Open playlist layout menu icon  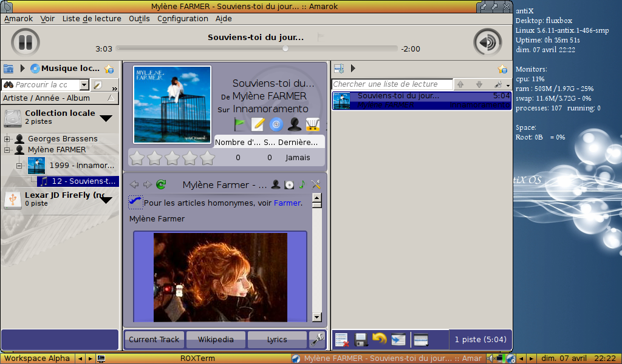click(x=421, y=340)
